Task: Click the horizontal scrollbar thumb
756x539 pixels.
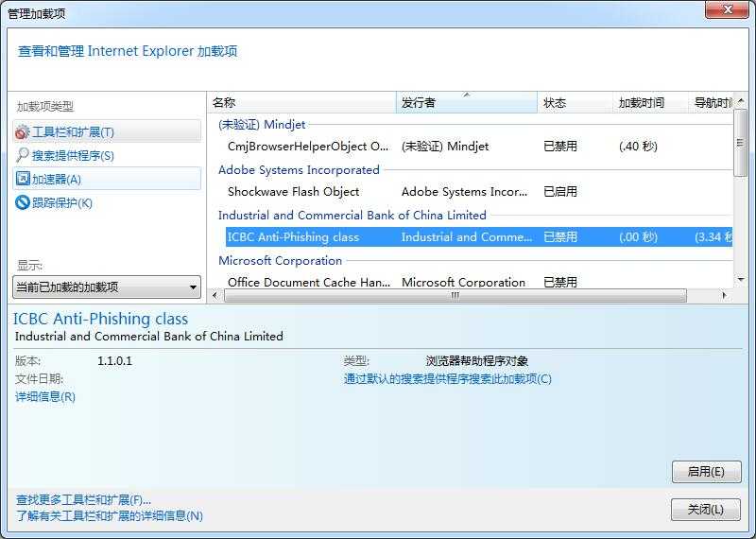Action: pyautogui.click(x=455, y=295)
